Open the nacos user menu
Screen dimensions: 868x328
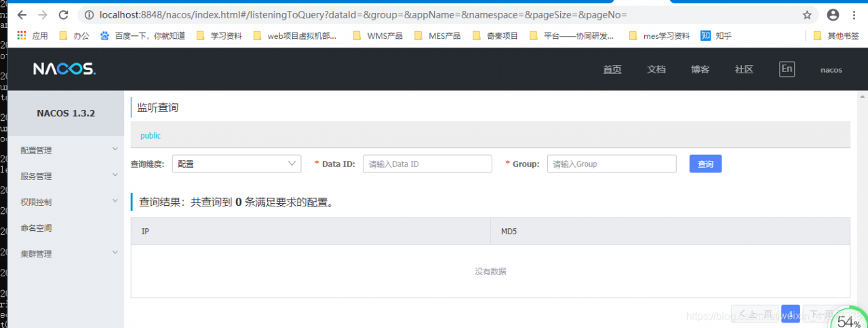tap(831, 70)
